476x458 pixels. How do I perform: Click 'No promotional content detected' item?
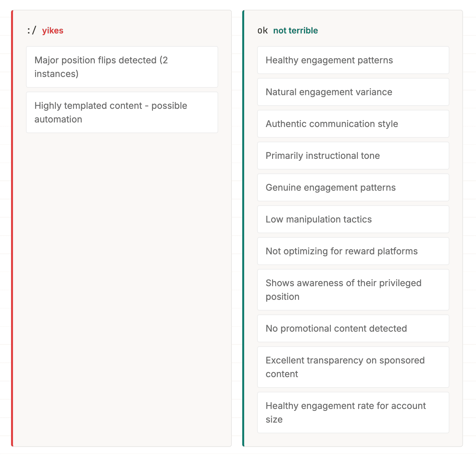tap(353, 328)
